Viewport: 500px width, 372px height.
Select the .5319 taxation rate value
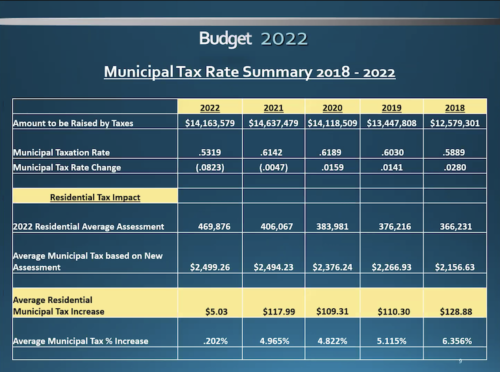pyautogui.click(x=210, y=153)
